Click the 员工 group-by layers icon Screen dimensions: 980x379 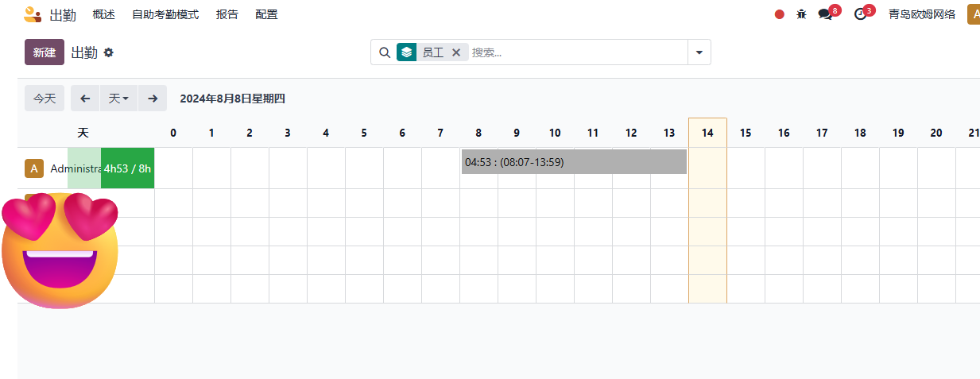coord(406,52)
